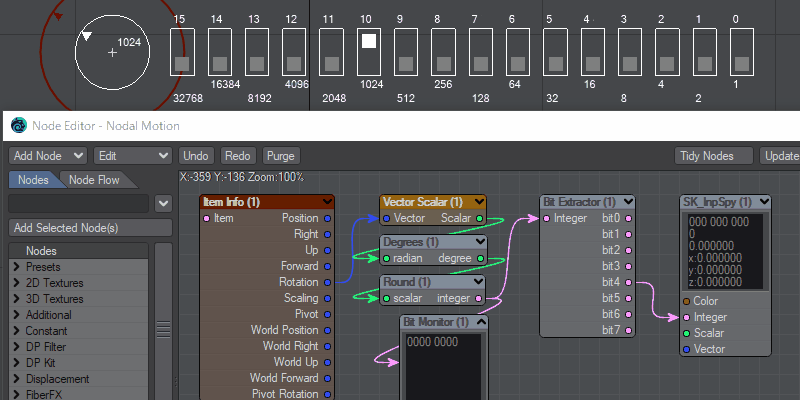This screenshot has width=800, height=400.
Task: Click the degree output connector on Degrees node
Action: pyautogui.click(x=479, y=258)
